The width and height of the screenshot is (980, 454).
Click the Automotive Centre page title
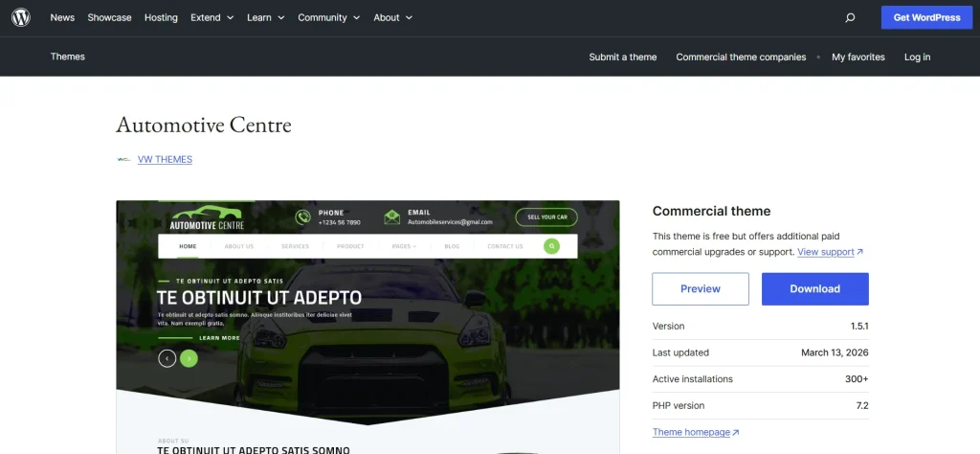(204, 125)
